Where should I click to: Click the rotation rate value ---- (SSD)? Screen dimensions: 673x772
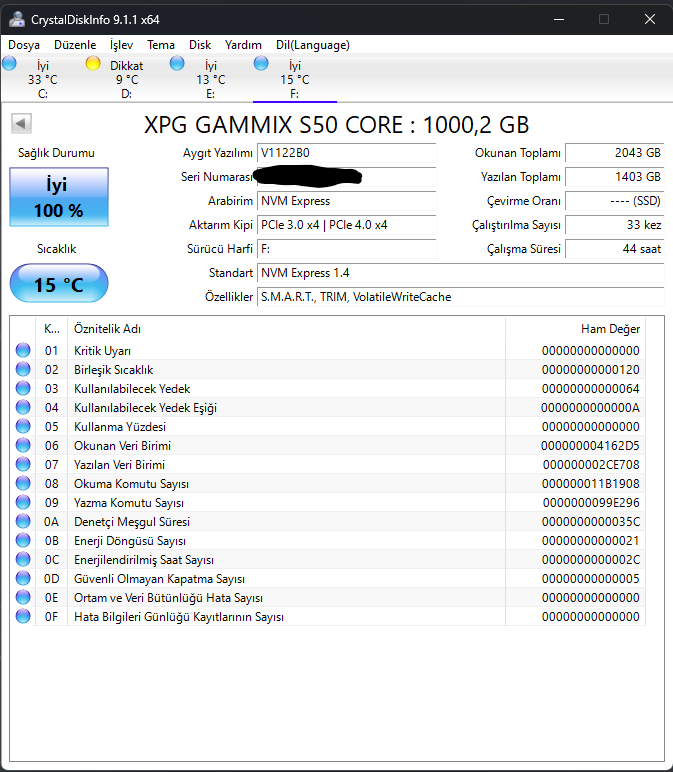pyautogui.click(x=614, y=201)
